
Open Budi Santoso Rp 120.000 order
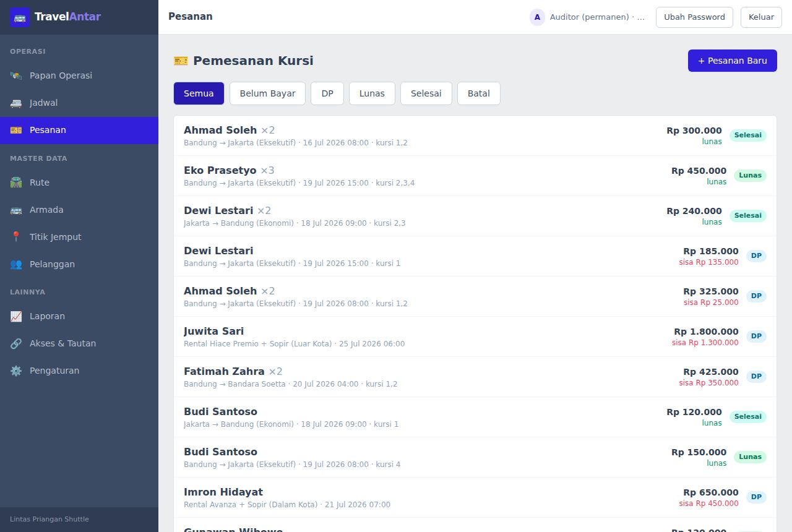coord(475,417)
